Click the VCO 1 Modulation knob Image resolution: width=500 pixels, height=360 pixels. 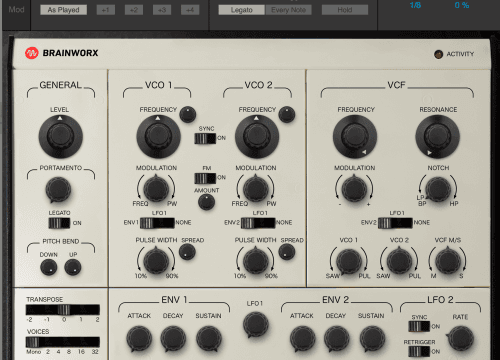click(x=156, y=189)
